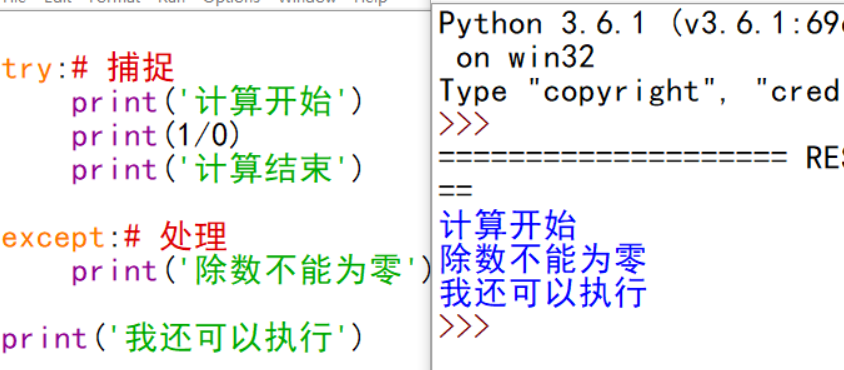
Task: Click the shell output '计算开始'
Action: point(508,225)
